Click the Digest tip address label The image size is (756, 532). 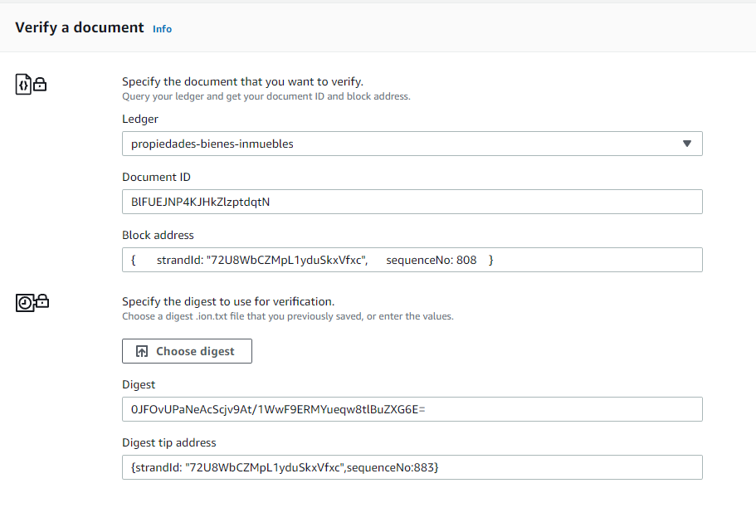[168, 442]
